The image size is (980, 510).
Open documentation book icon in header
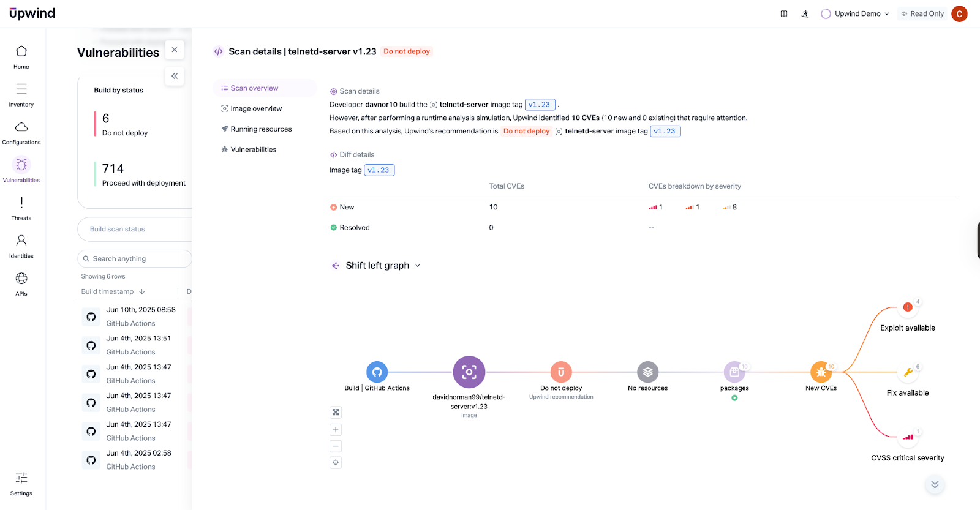click(x=784, y=13)
